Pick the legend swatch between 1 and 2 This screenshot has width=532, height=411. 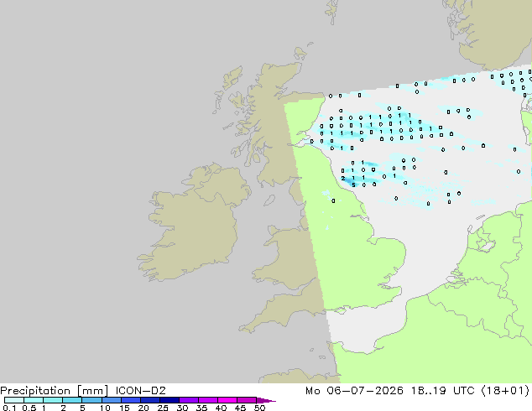(x=53, y=400)
